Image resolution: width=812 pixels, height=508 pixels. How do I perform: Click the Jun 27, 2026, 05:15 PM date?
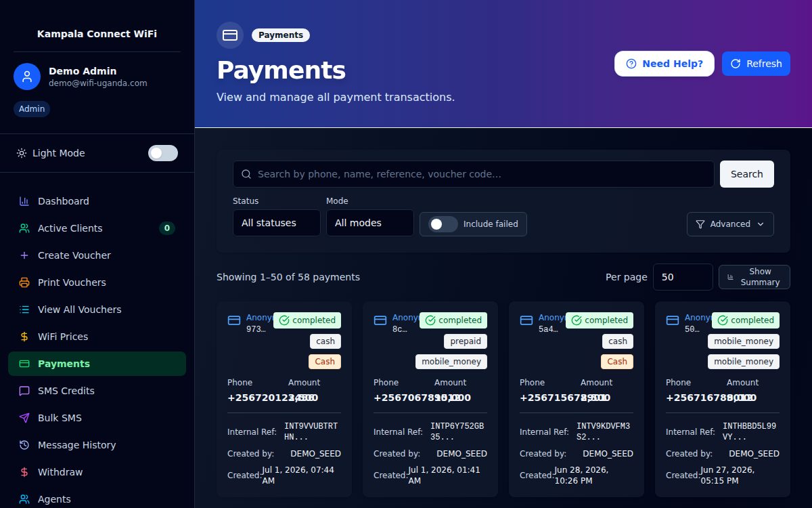pyautogui.click(x=740, y=475)
